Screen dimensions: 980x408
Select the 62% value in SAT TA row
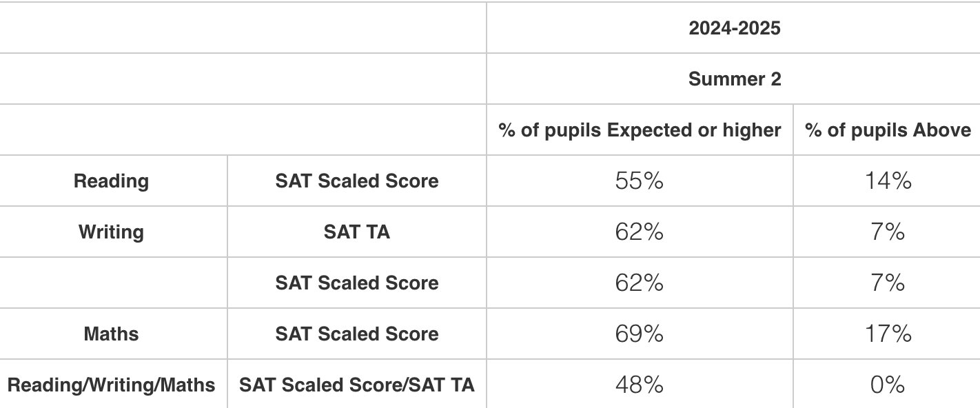tap(639, 232)
